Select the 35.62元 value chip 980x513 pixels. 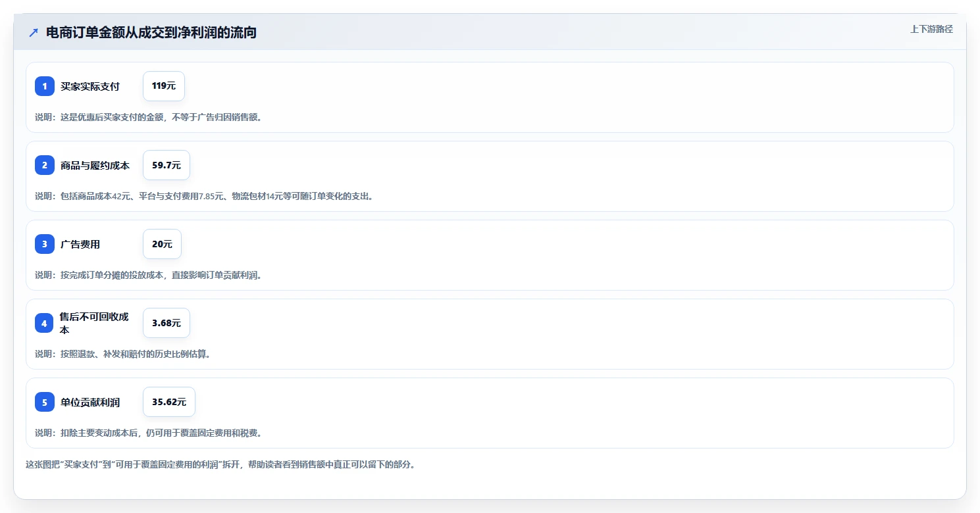[169, 402]
